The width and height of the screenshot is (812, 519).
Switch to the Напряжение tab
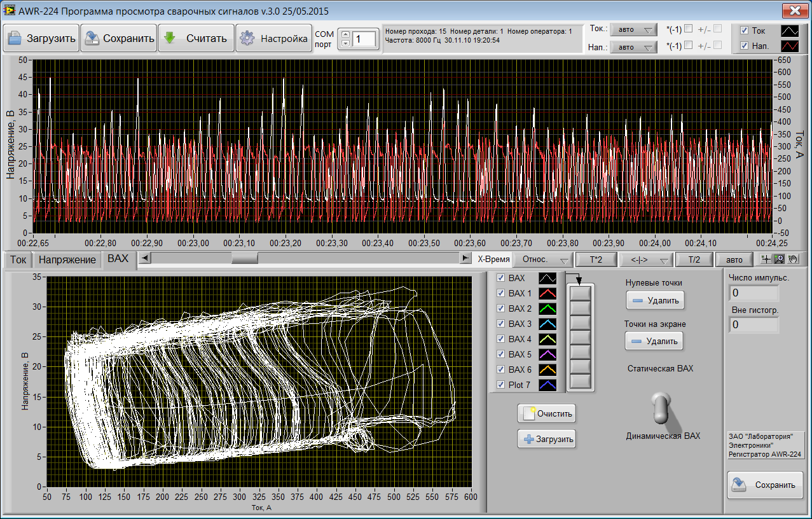coord(67,259)
